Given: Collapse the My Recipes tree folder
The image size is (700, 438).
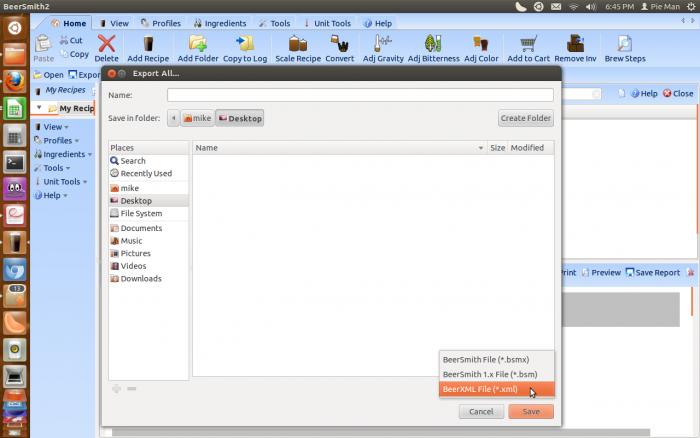Looking at the screenshot, I should pyautogui.click(x=39, y=108).
